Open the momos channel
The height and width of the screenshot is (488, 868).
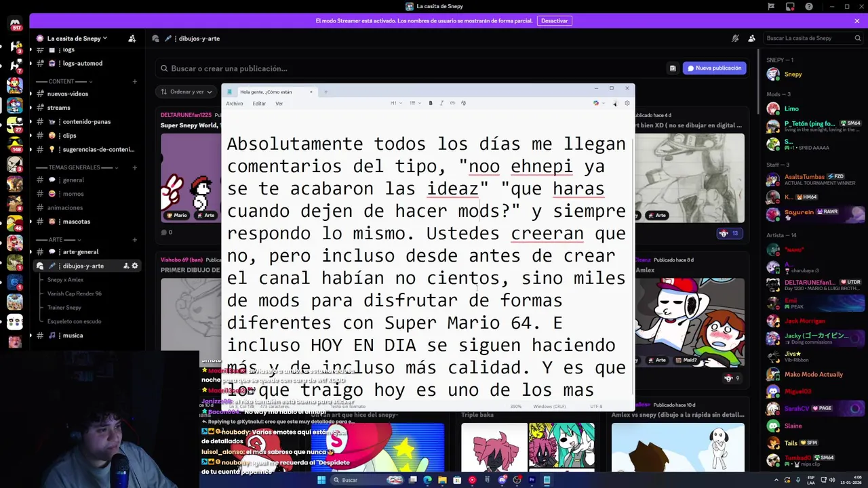tap(87, 194)
